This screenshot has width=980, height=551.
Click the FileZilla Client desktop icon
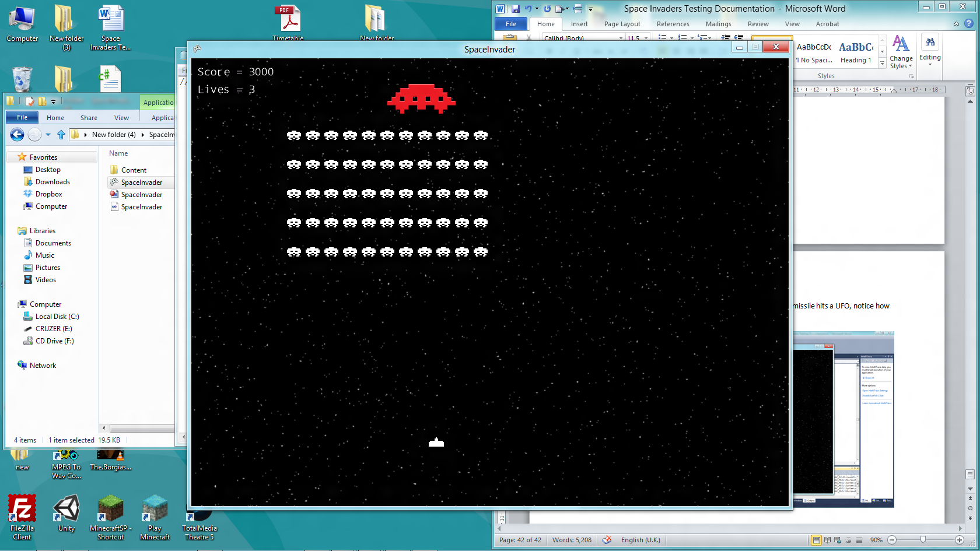point(22,517)
